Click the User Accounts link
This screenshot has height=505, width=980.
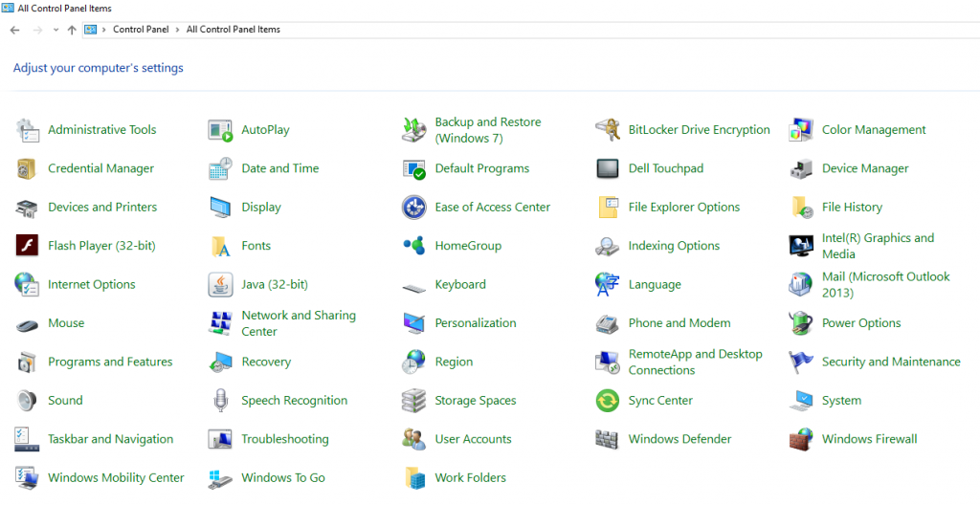click(x=473, y=439)
